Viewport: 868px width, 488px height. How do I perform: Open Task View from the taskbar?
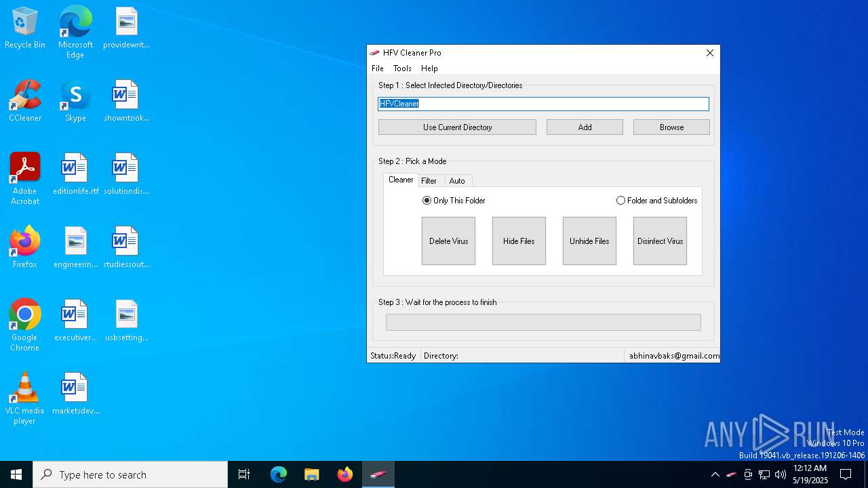[x=244, y=474]
